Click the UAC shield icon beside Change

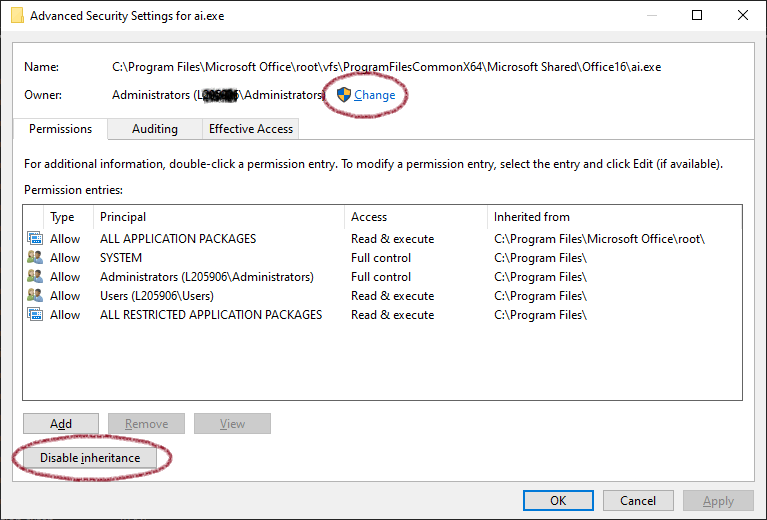click(x=344, y=95)
